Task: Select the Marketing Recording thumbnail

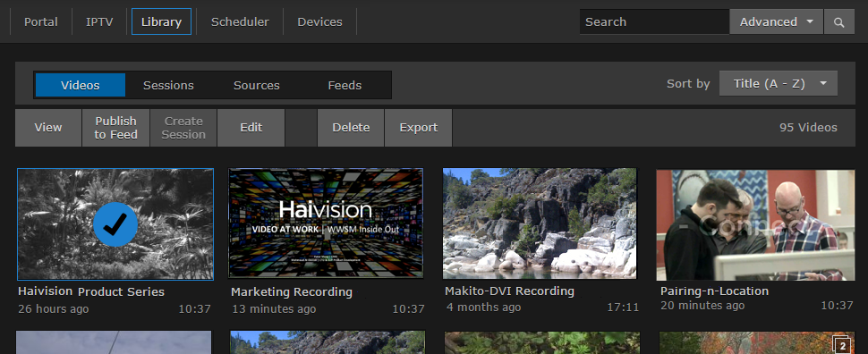Action: coord(326,223)
